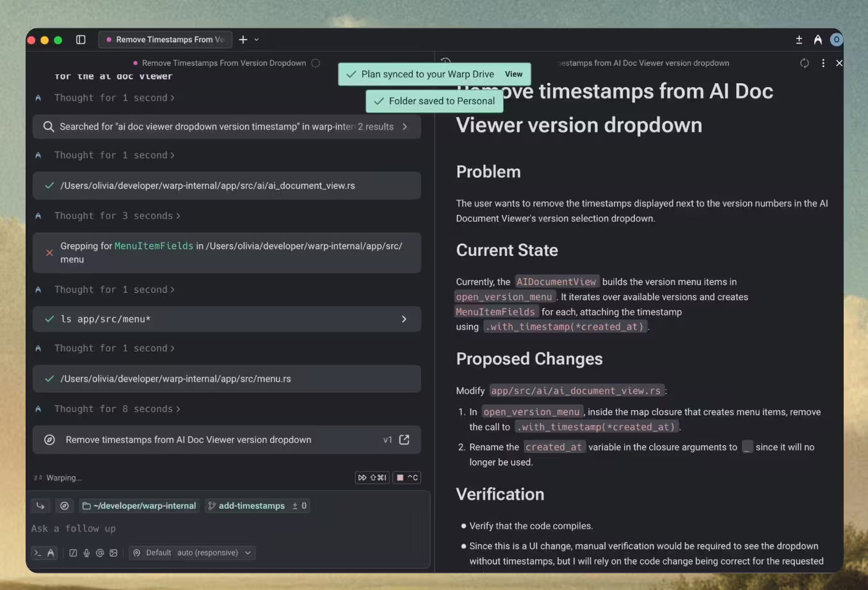Expand the 'Thought for 8 seconds' section
This screenshot has height=590, width=868.
pos(117,409)
